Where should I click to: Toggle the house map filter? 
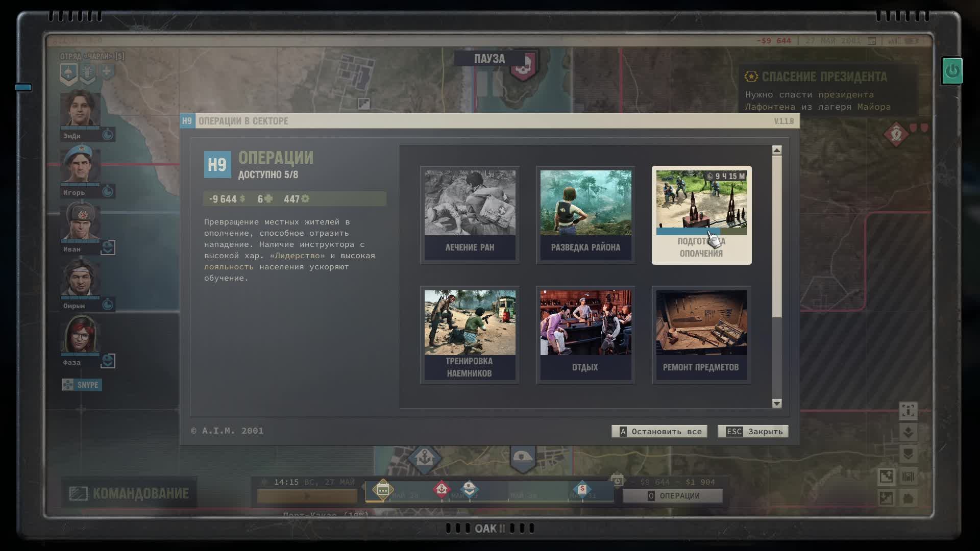[908, 498]
